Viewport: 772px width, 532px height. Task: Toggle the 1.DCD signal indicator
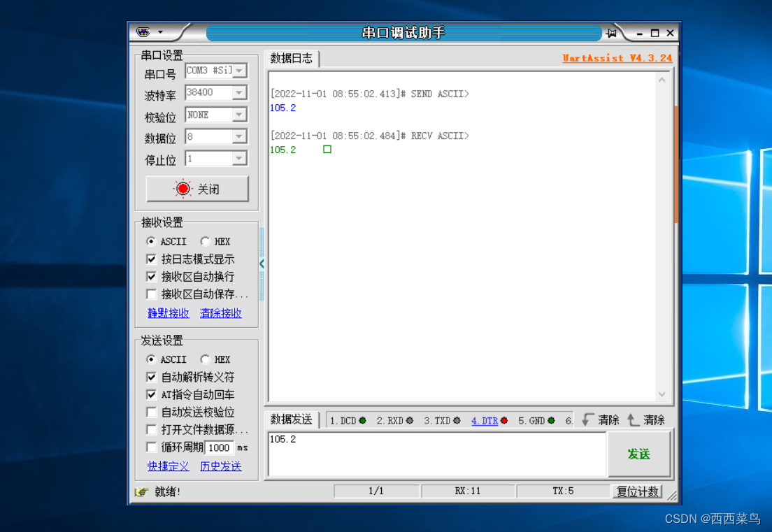(362, 421)
